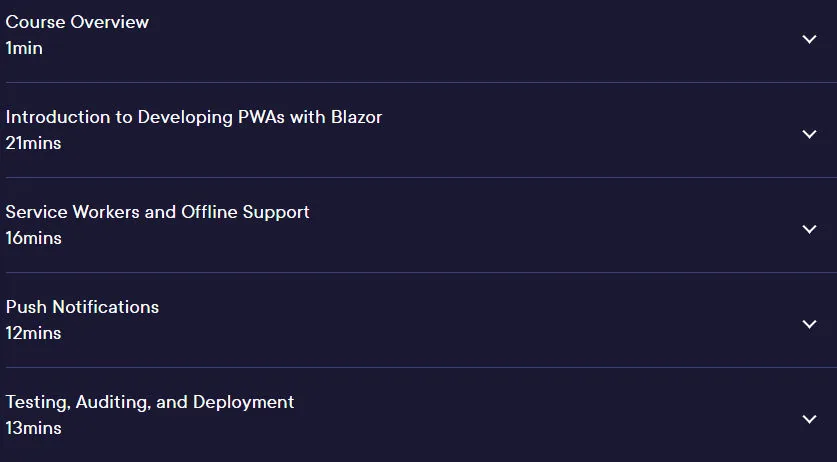This screenshot has width=837, height=462.
Task: Expand Course Overview using its chevron arrow
Action: click(x=809, y=39)
